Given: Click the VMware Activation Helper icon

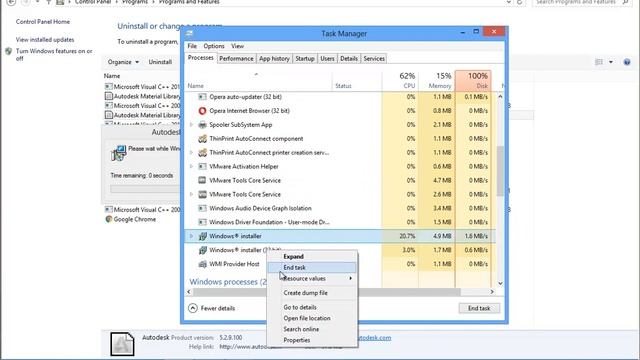Looking at the screenshot, I should point(202,166).
